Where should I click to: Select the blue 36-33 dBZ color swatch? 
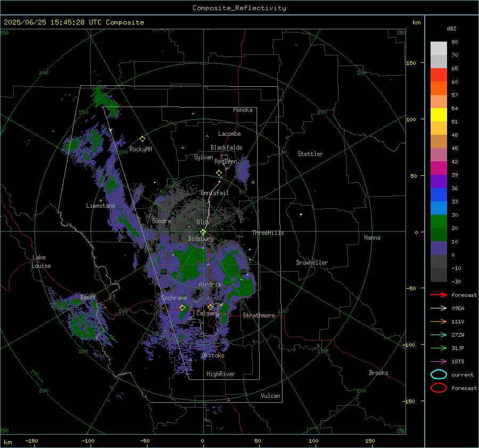[439, 195]
